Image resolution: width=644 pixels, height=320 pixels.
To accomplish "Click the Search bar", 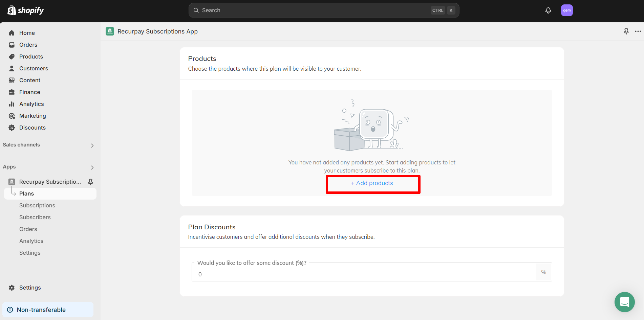I will tap(315, 10).
